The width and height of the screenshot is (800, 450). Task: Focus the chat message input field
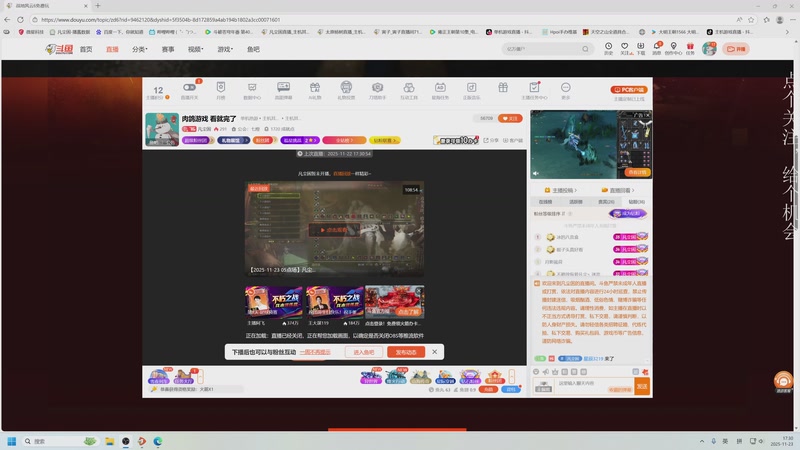[595, 386]
